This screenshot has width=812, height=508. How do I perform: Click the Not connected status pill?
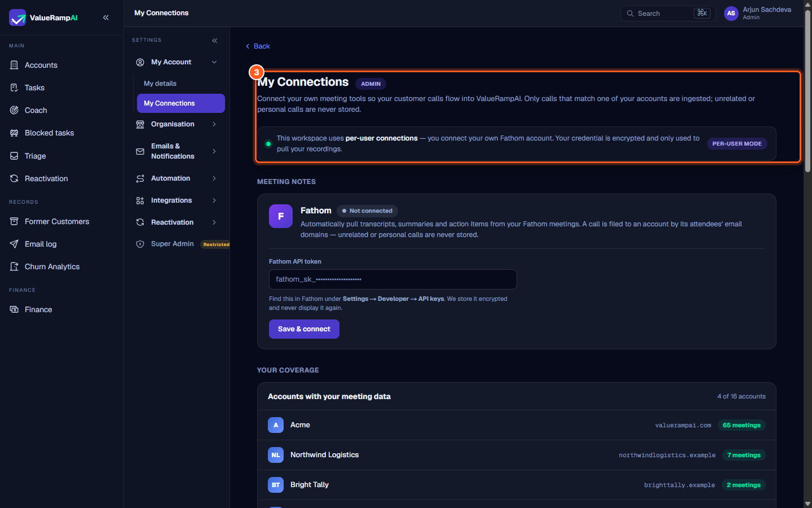pyautogui.click(x=368, y=211)
